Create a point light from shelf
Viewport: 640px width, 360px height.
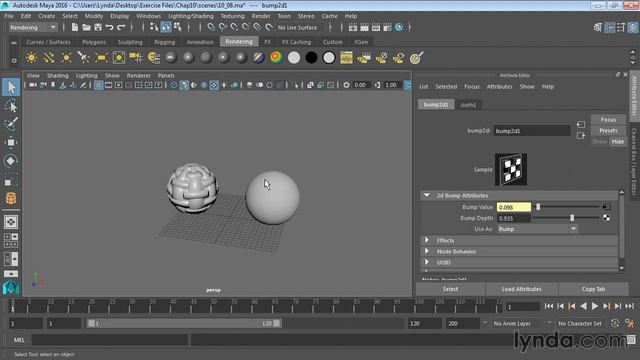pyautogui.click(x=66, y=58)
